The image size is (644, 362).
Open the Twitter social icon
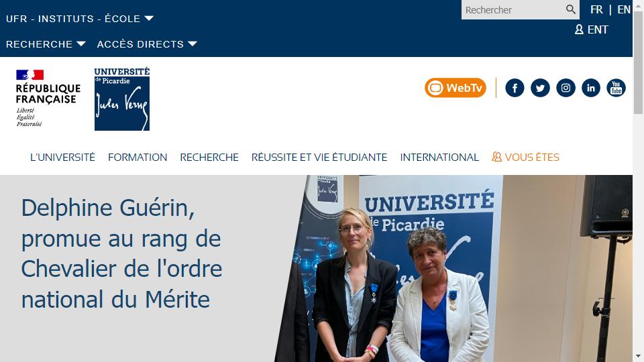[540, 88]
